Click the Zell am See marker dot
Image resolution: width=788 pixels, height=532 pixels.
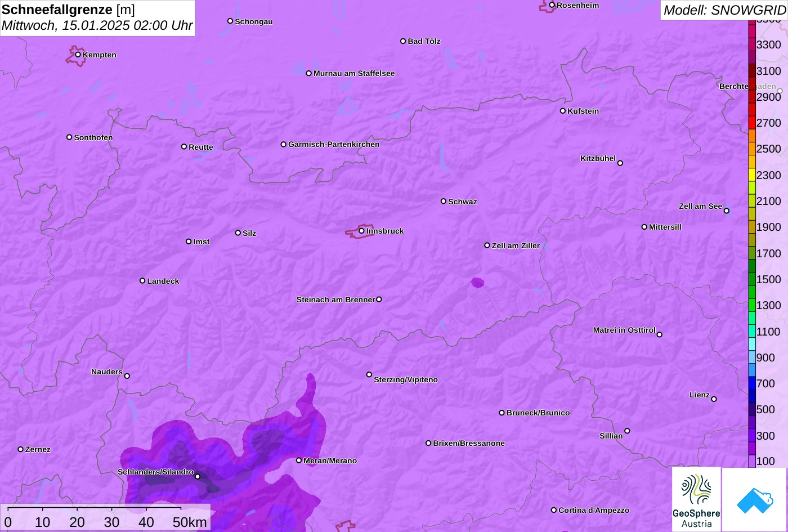tap(727, 211)
